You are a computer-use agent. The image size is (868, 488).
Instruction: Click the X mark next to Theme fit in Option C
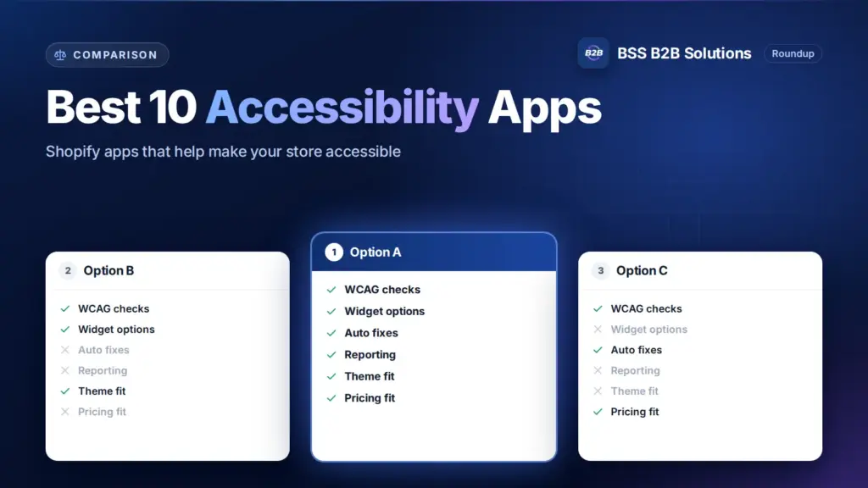pos(598,391)
